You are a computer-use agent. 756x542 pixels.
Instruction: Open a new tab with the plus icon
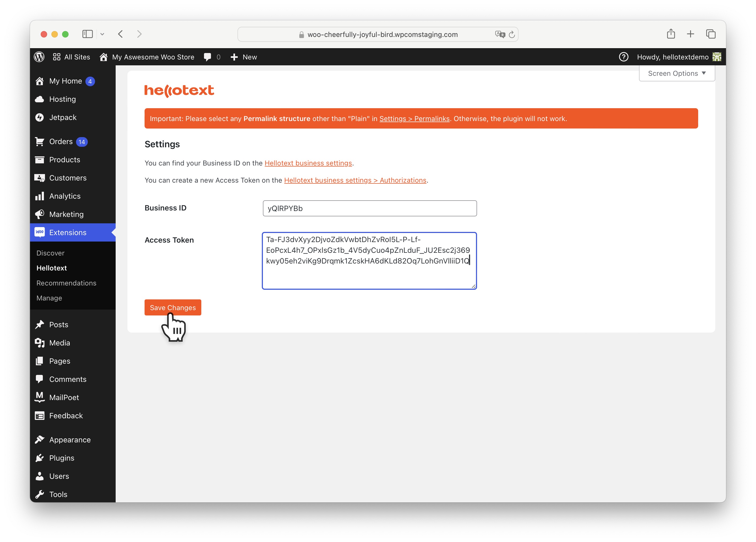(x=690, y=34)
